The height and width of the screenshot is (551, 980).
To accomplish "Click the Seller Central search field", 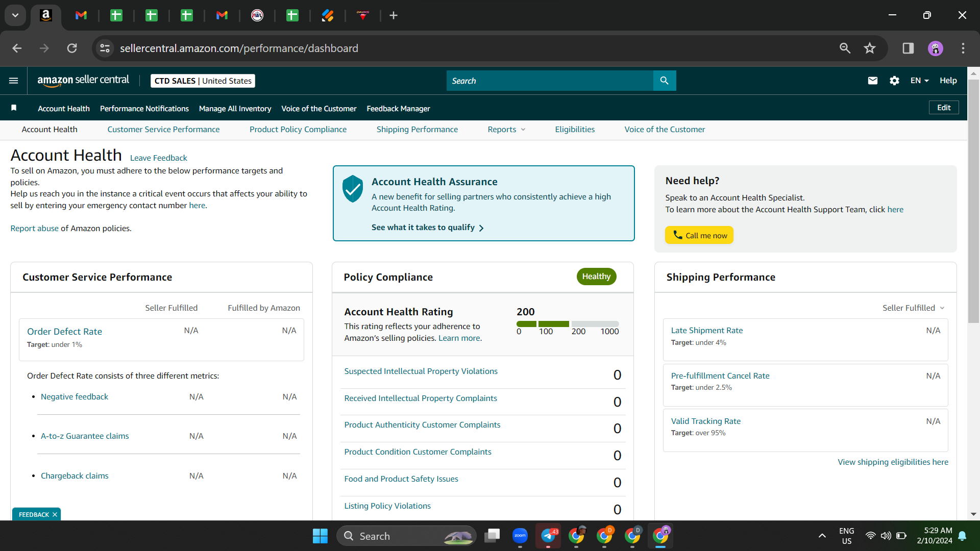I will coord(550,81).
